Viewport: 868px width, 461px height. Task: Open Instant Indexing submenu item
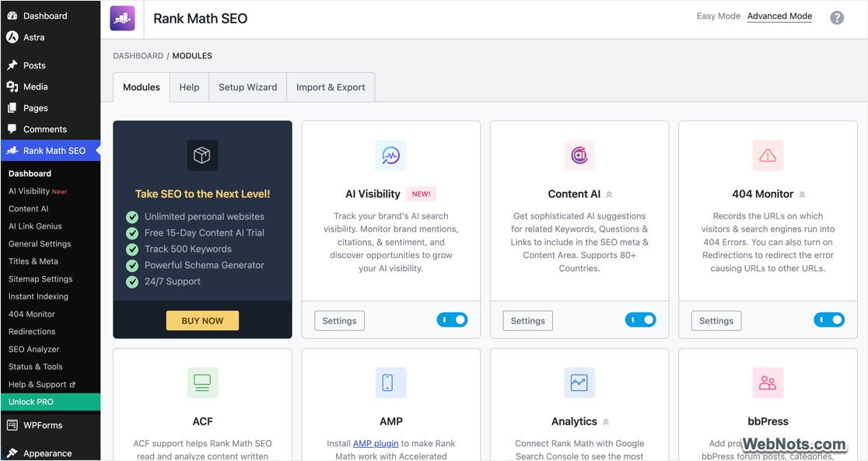38,297
